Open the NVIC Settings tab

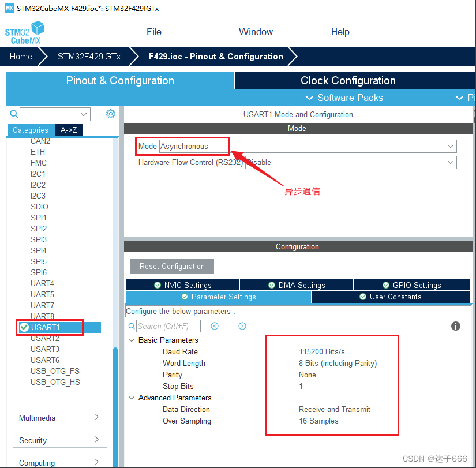point(183,285)
